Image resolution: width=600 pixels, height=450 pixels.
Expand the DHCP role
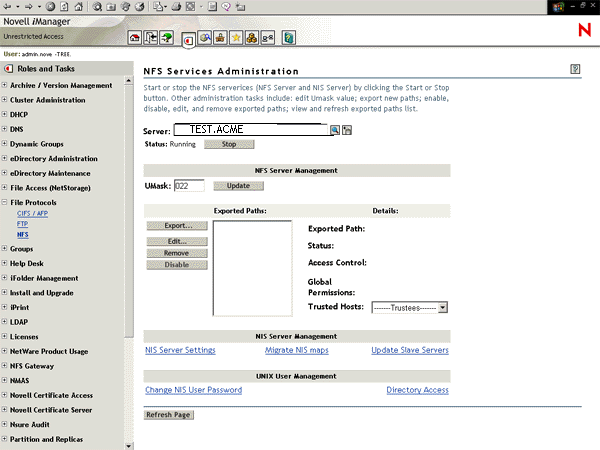click(x=4, y=114)
